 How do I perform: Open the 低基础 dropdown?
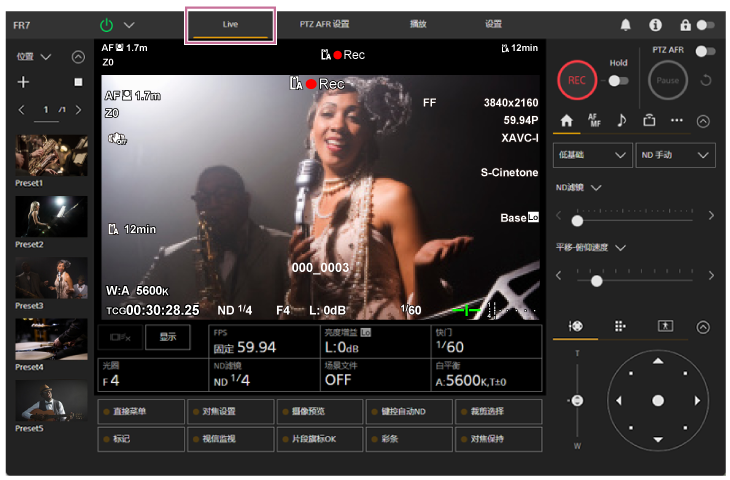592,155
